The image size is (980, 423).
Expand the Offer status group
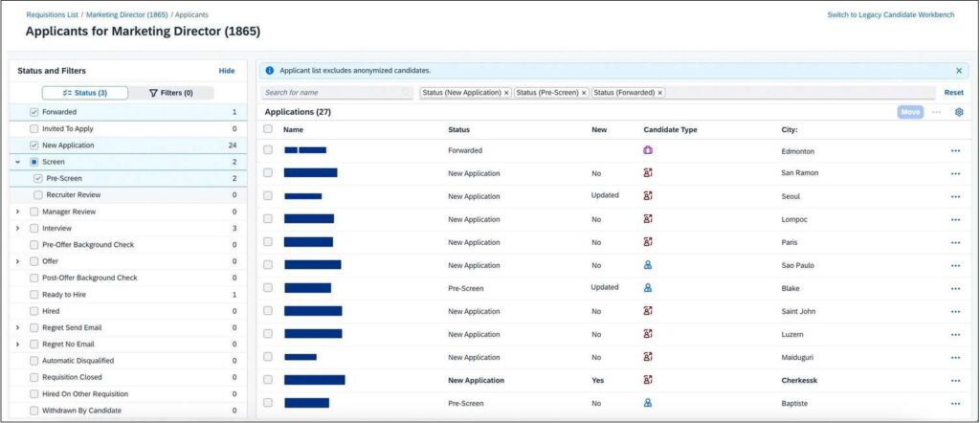[x=17, y=261]
